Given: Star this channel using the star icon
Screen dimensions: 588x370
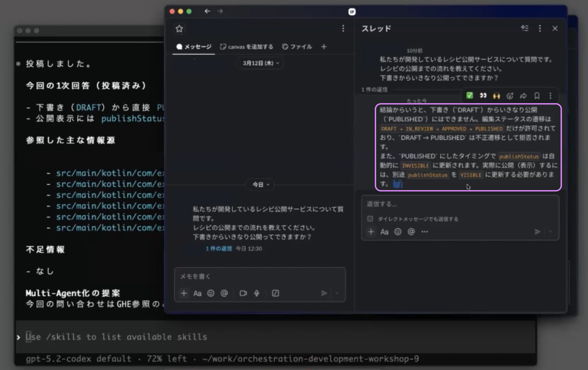Looking at the screenshot, I should 179,29.
